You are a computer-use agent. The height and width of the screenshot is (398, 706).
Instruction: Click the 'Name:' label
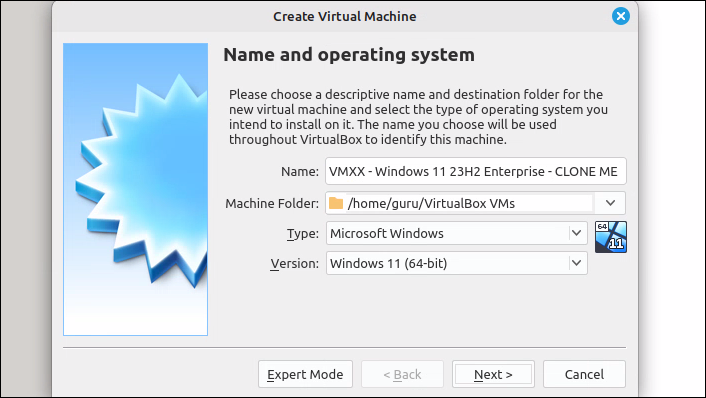(x=300, y=172)
